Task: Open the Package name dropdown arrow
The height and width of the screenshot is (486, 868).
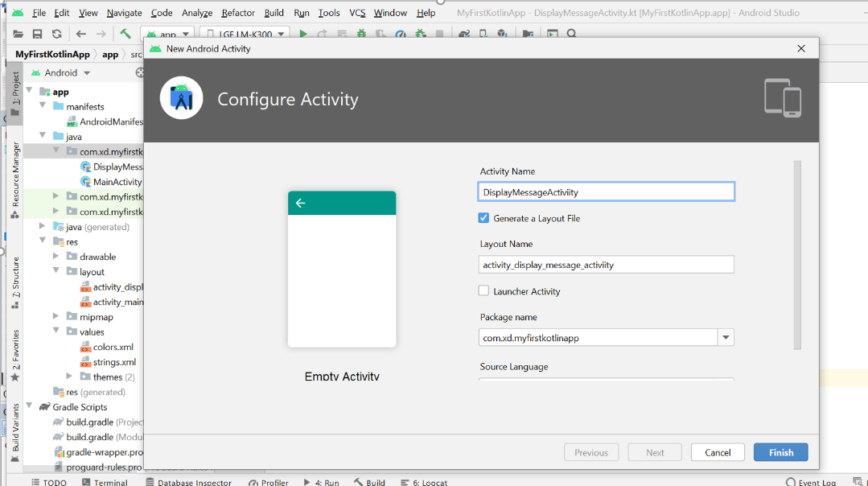Action: point(726,338)
